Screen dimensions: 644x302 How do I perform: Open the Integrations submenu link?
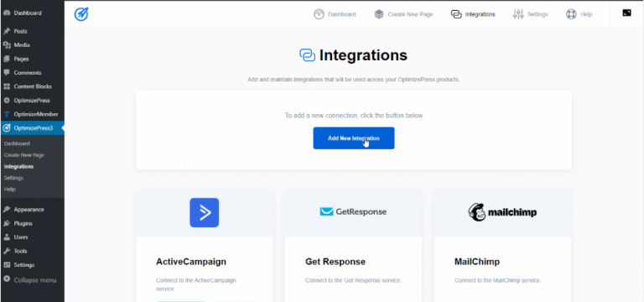click(x=18, y=167)
